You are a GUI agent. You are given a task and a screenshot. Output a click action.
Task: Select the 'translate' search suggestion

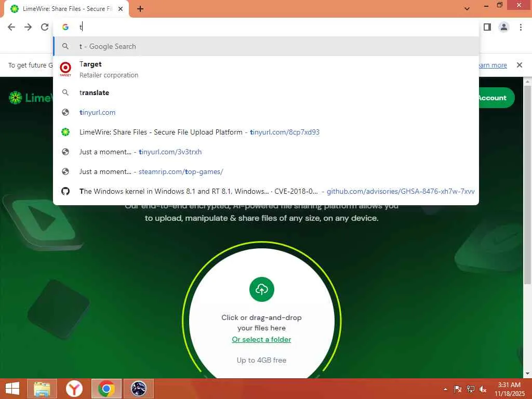[x=266, y=92]
